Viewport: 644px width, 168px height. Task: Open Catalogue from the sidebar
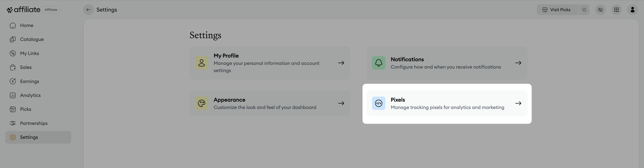click(32, 39)
